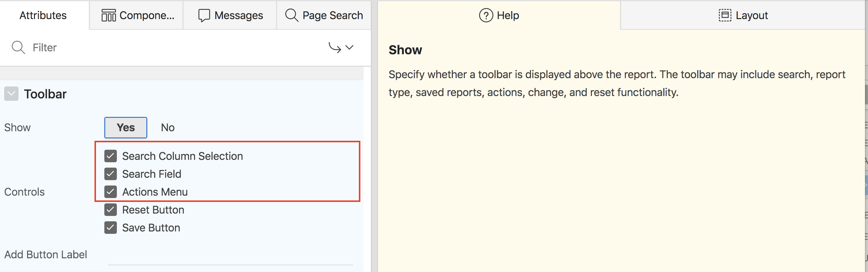Switch to the Attributes tab

43,16
